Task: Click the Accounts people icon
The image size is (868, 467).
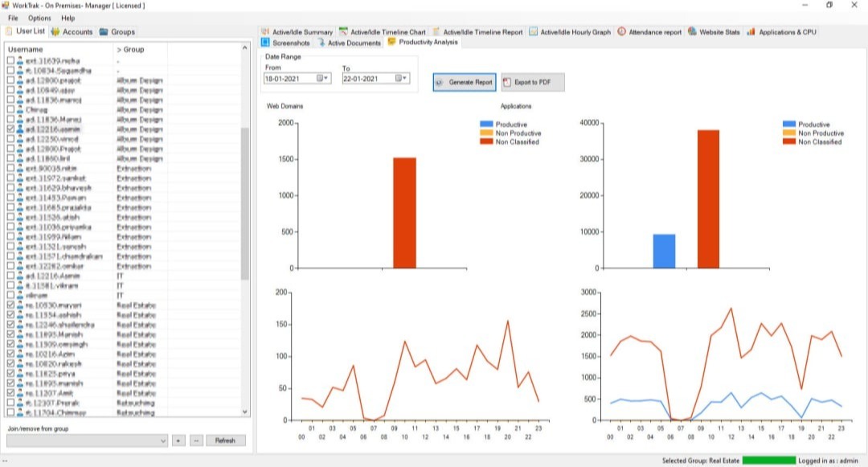Action: [55, 31]
